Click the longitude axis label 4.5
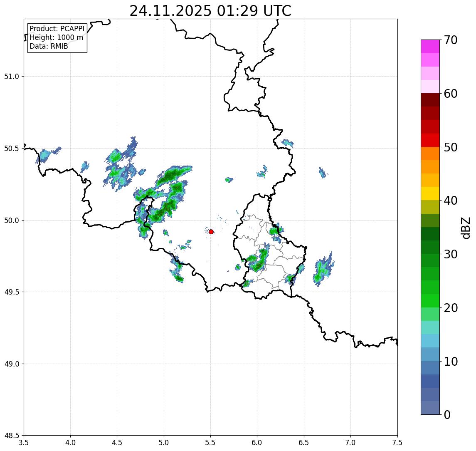The image size is (476, 451). (117, 443)
